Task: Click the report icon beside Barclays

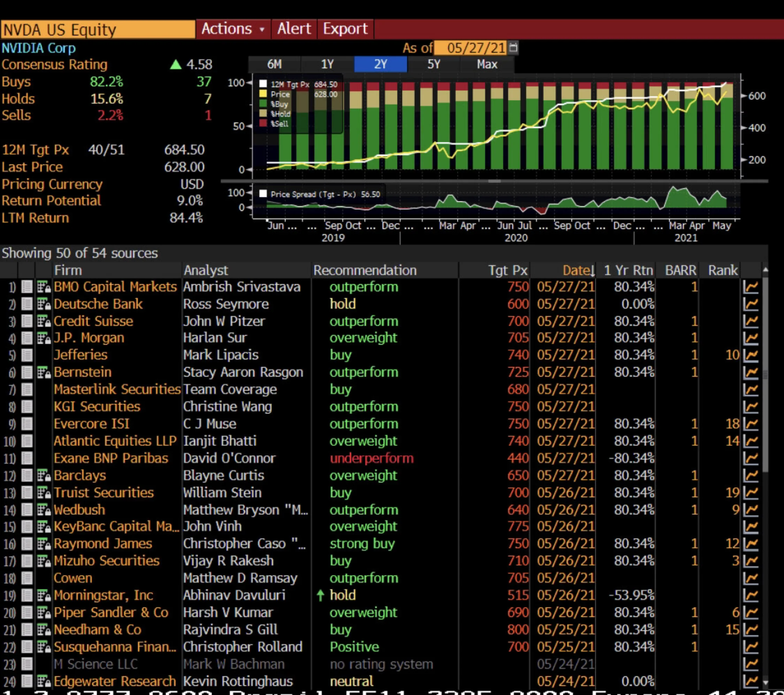Action: 44,476
